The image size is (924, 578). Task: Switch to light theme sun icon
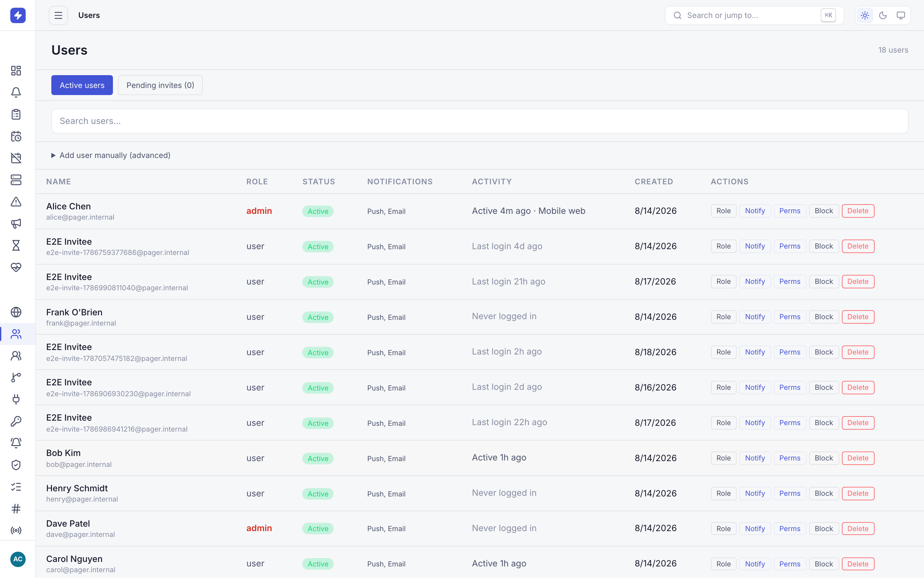coord(865,15)
